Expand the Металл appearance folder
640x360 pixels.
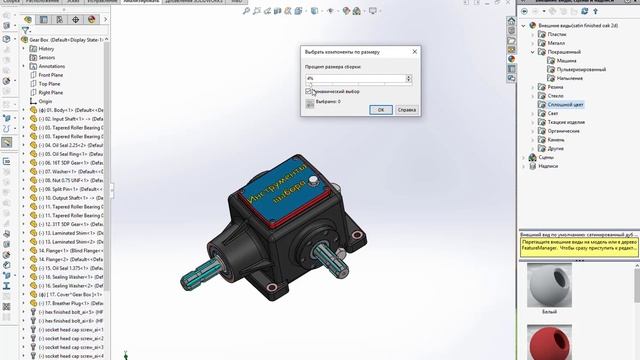point(532,43)
